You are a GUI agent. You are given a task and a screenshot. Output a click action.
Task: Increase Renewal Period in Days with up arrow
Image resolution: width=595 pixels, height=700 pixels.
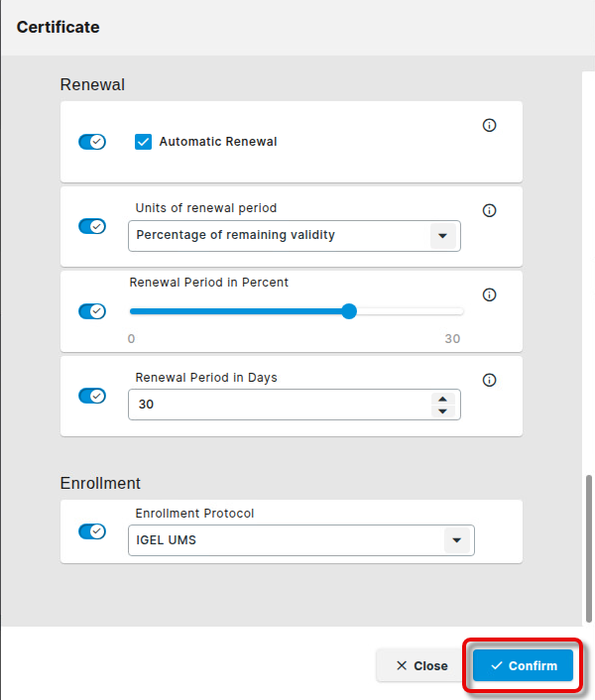[442, 399]
